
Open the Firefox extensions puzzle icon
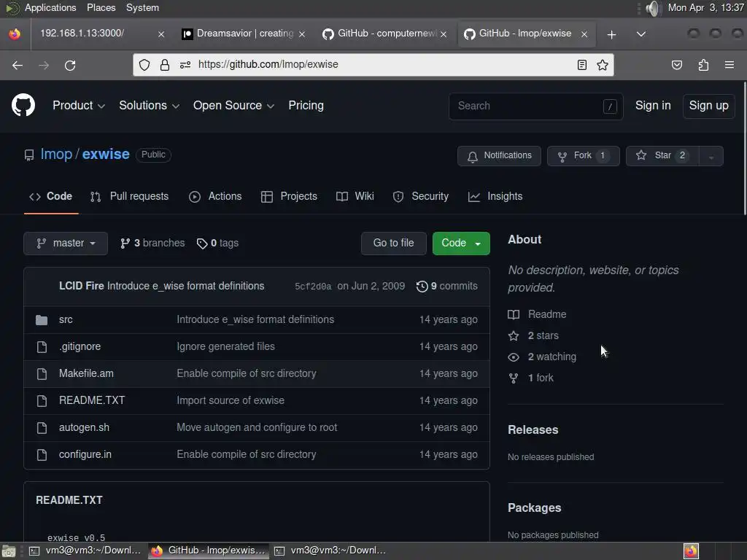click(703, 65)
